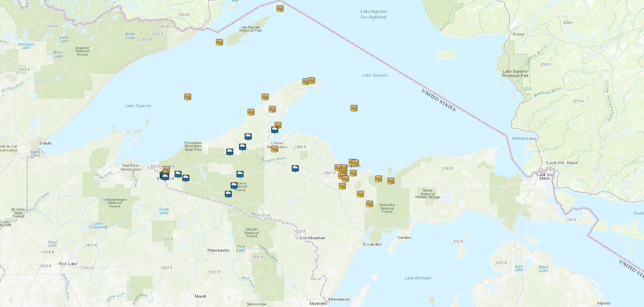Screen dimensions: 644x307
Task: Select the 1960 ft elevation label
Action: (300, 147)
